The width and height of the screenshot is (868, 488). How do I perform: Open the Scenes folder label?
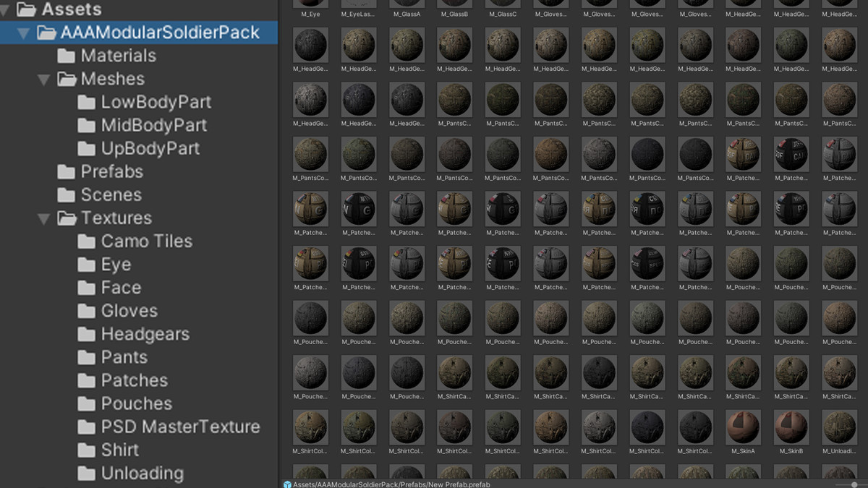pyautogui.click(x=111, y=194)
